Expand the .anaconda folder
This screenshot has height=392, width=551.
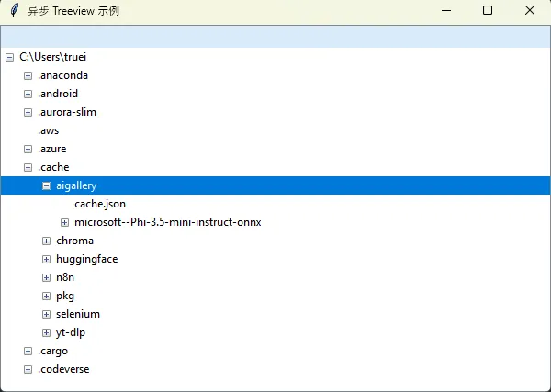point(28,75)
